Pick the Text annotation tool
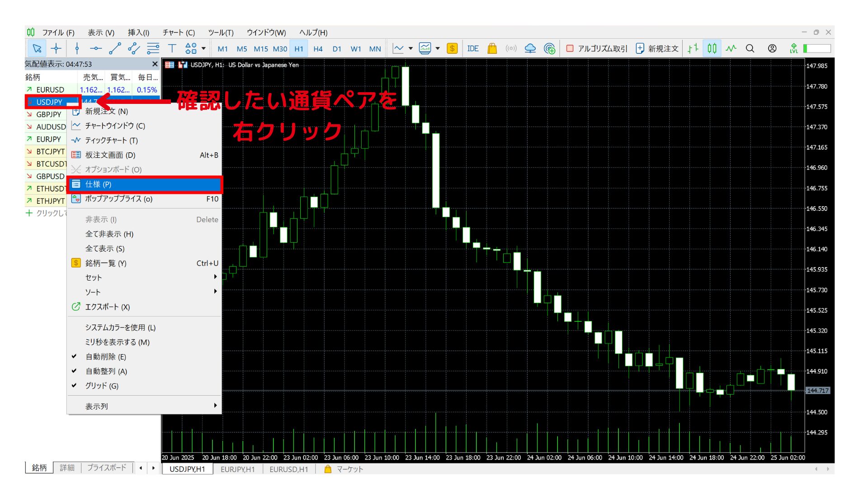This screenshot has height=488, width=868. pyautogui.click(x=172, y=48)
